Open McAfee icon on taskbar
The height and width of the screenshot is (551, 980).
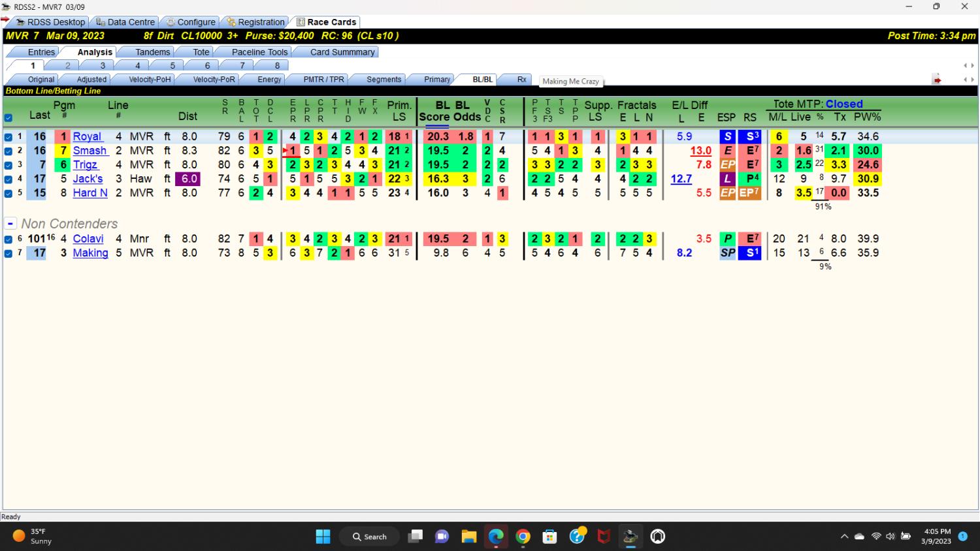click(x=604, y=537)
